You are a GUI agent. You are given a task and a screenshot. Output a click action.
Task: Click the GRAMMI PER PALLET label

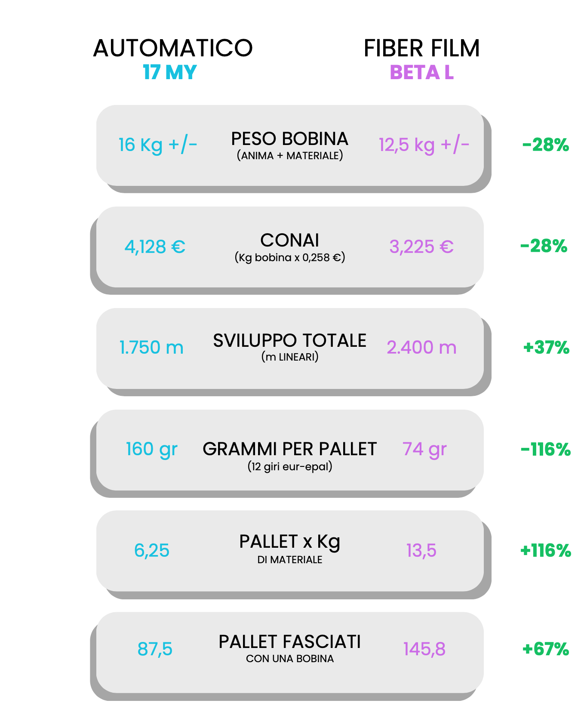(x=290, y=449)
